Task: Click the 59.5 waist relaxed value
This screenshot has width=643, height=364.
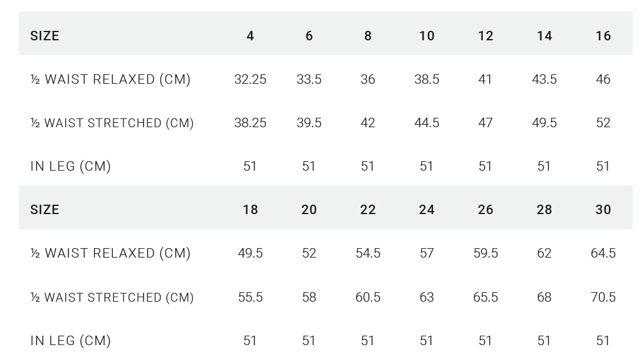Action: (x=485, y=253)
